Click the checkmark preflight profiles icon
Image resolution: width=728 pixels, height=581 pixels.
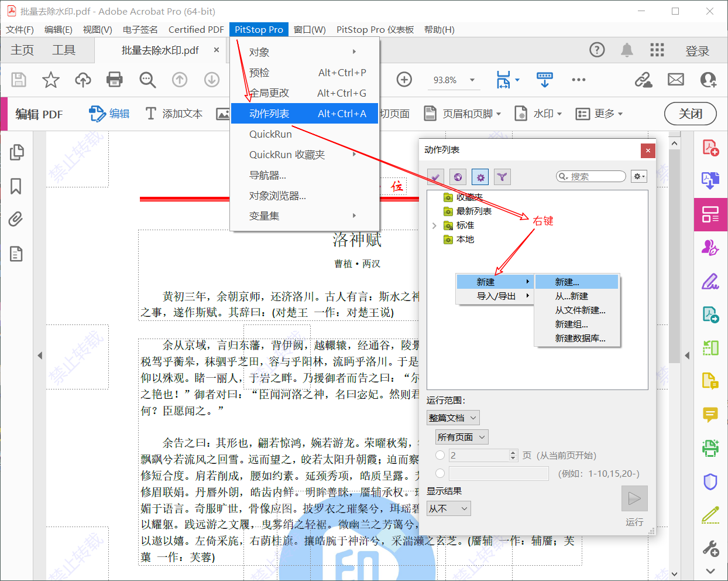click(x=435, y=176)
